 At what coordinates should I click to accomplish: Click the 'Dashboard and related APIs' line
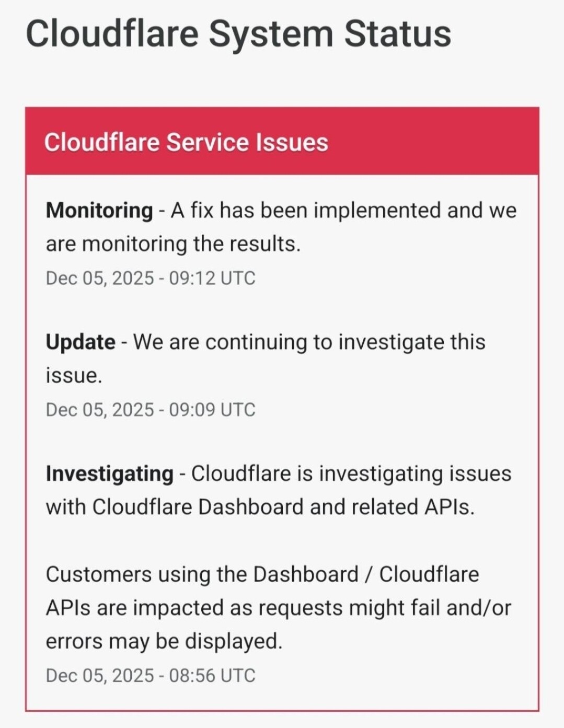point(260,507)
